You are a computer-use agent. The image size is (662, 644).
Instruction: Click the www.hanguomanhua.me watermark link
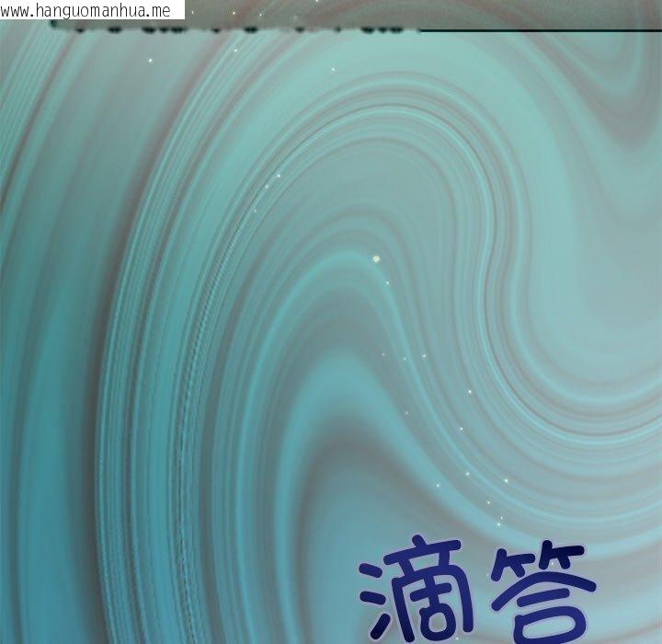click(92, 9)
